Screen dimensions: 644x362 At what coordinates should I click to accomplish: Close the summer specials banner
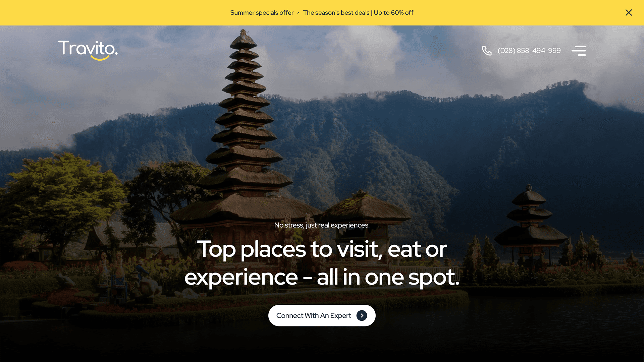[629, 12]
